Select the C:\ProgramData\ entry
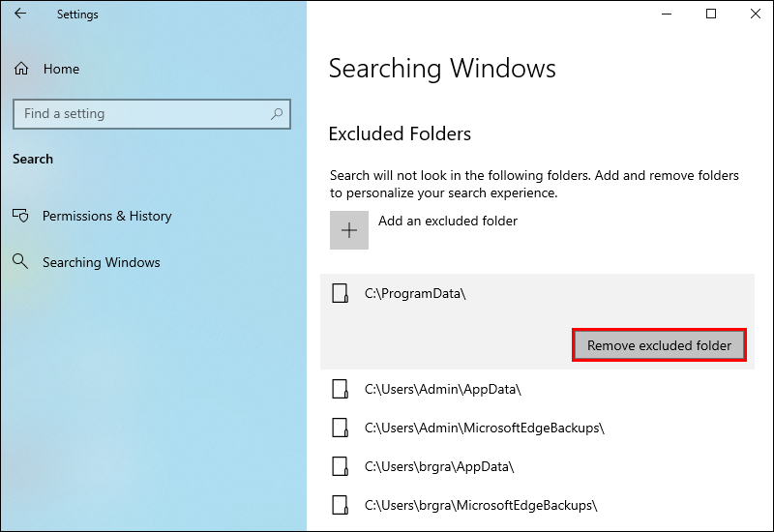The width and height of the screenshot is (774, 532). point(415,293)
